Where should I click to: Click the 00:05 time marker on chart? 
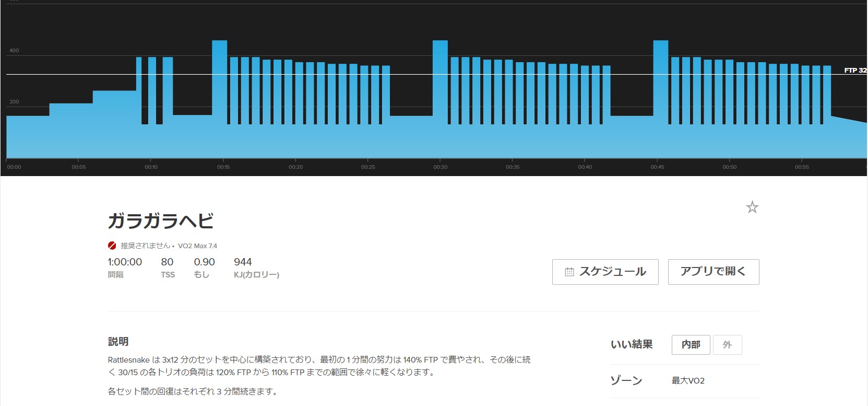[x=79, y=167]
